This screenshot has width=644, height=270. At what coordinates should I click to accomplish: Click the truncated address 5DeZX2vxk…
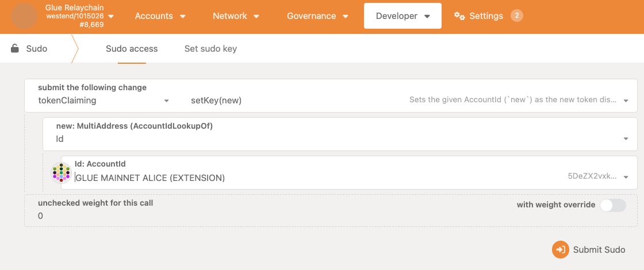tap(592, 176)
